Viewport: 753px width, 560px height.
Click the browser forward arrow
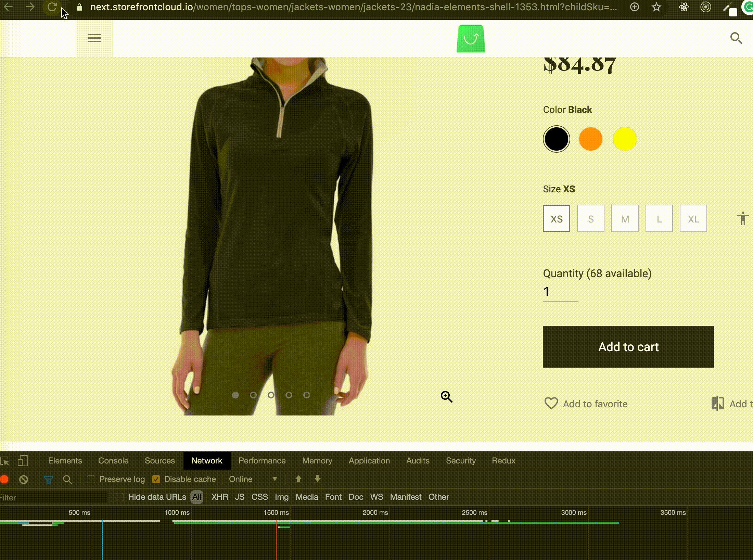[x=30, y=7]
